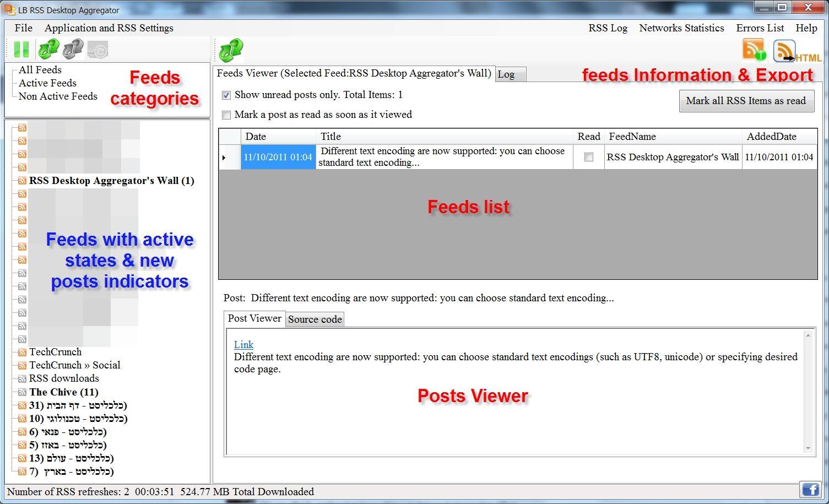Select Active Feeds category
Image resolution: width=829 pixels, height=504 pixels.
(x=47, y=83)
